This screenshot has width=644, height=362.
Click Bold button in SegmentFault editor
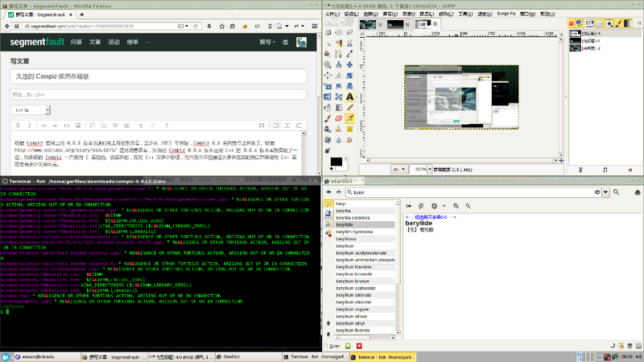pos(18,125)
